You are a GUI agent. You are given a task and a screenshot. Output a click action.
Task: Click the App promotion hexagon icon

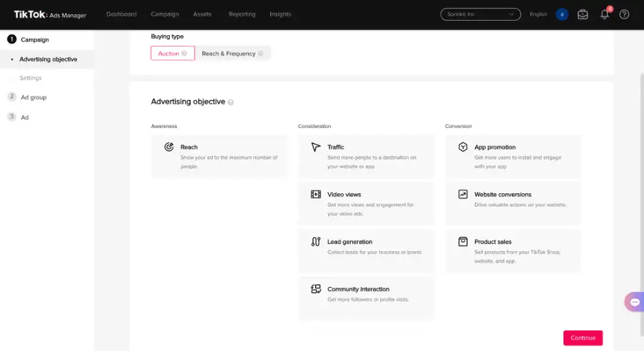tap(463, 147)
